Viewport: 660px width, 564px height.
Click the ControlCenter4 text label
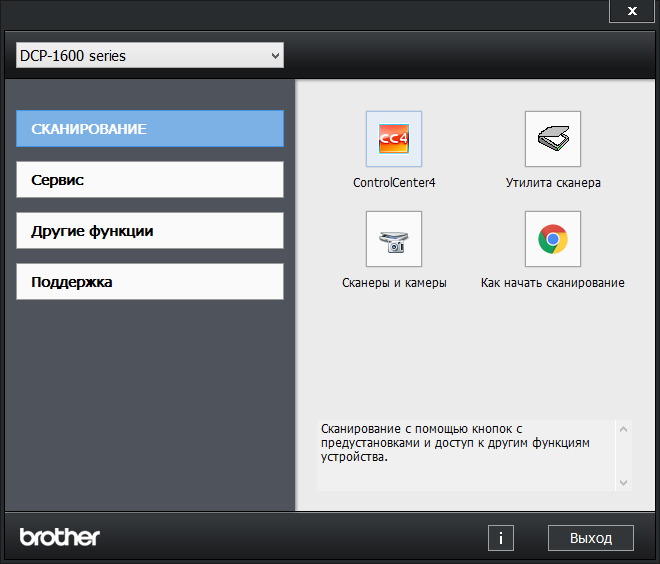pyautogui.click(x=394, y=183)
